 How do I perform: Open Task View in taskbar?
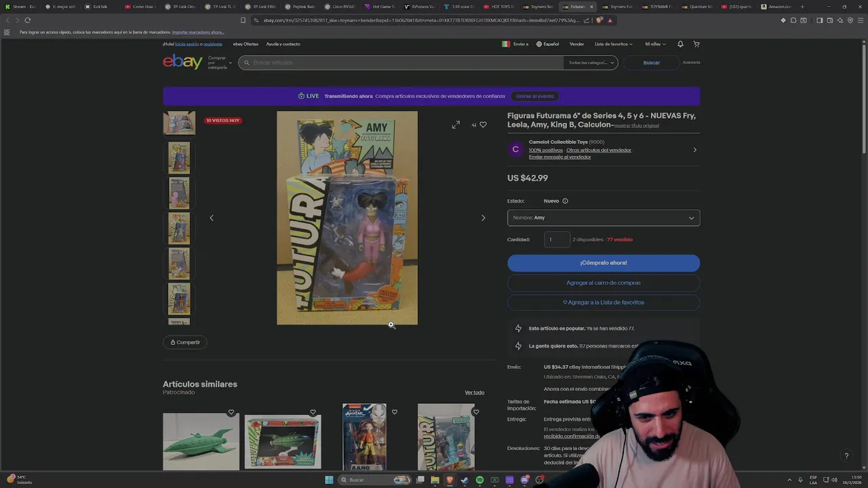point(420,480)
